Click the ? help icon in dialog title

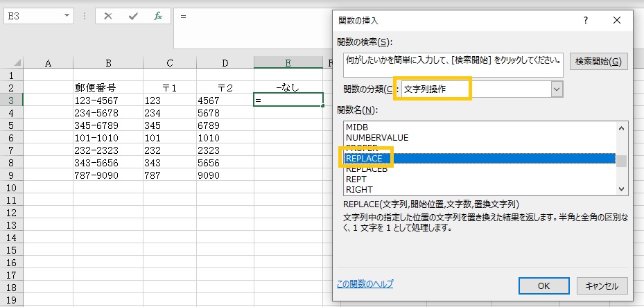point(585,21)
